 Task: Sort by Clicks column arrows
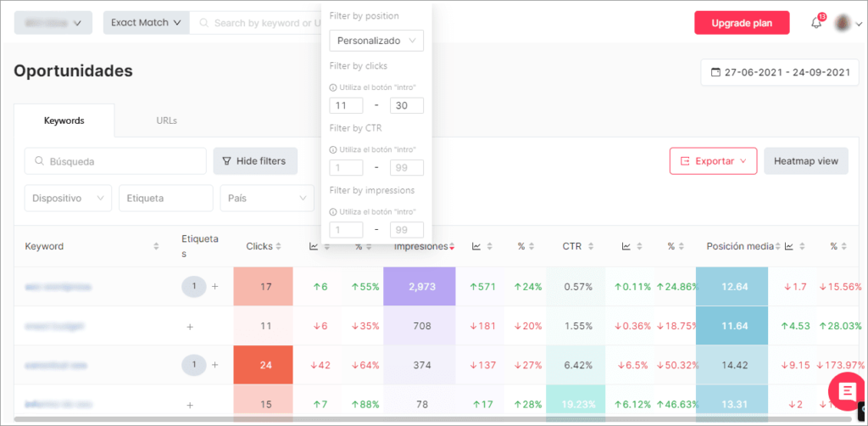278,246
